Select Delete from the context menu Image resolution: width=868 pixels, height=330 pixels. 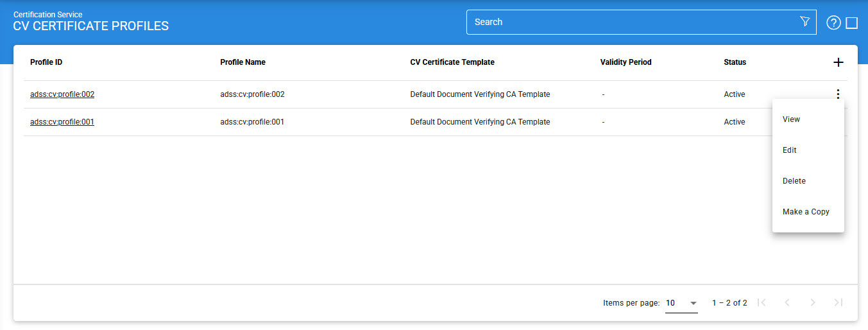click(x=794, y=181)
